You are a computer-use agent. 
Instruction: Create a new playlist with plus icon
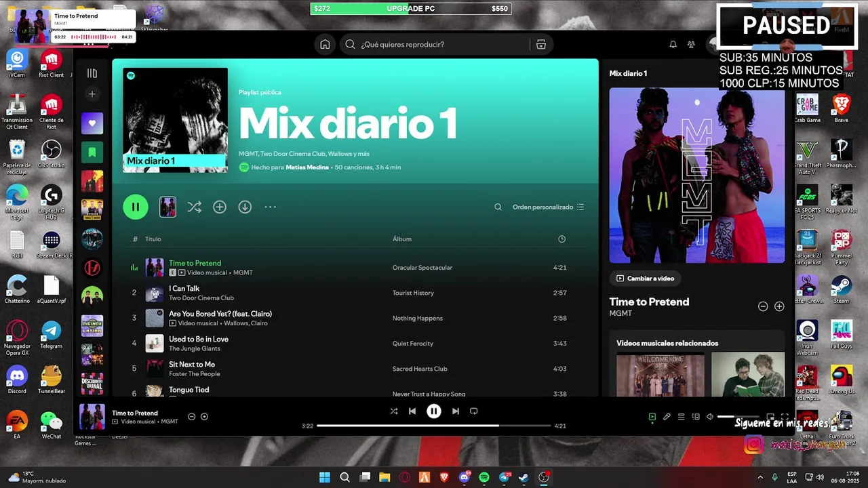point(92,94)
